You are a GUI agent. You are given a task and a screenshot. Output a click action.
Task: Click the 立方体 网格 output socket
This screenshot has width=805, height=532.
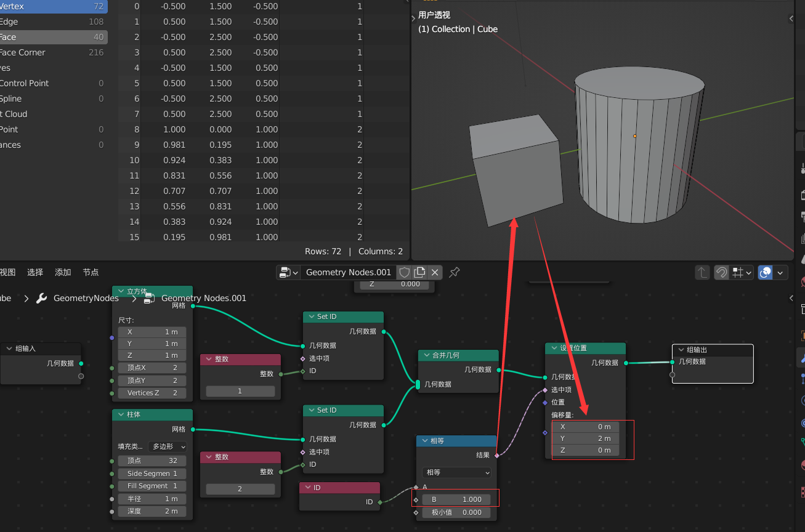coord(192,305)
